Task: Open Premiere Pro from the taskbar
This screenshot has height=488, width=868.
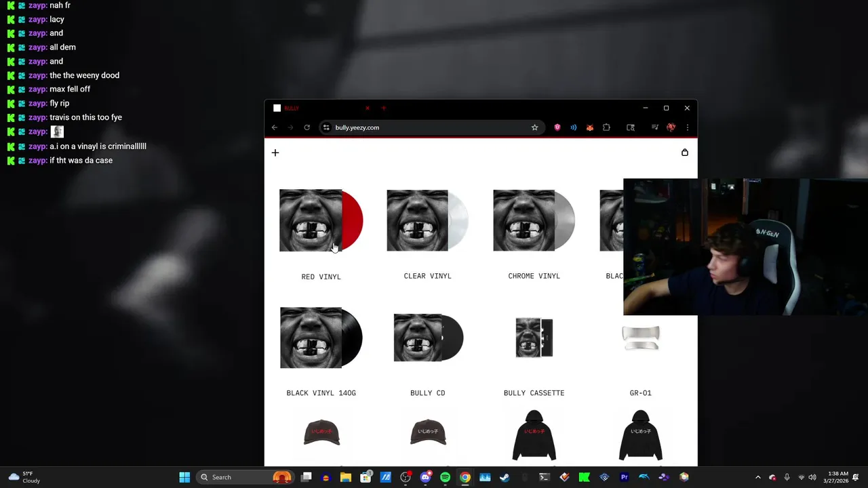Action: [624, 477]
